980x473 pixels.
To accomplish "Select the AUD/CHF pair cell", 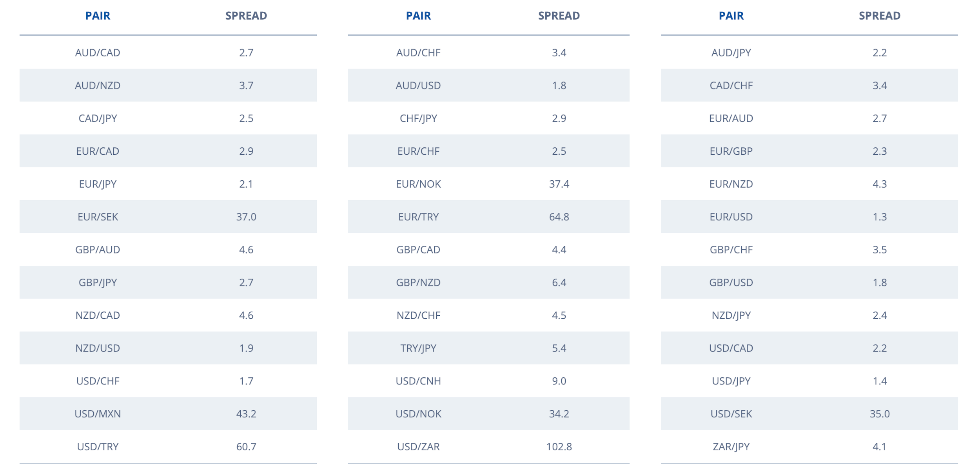I will tap(418, 53).
